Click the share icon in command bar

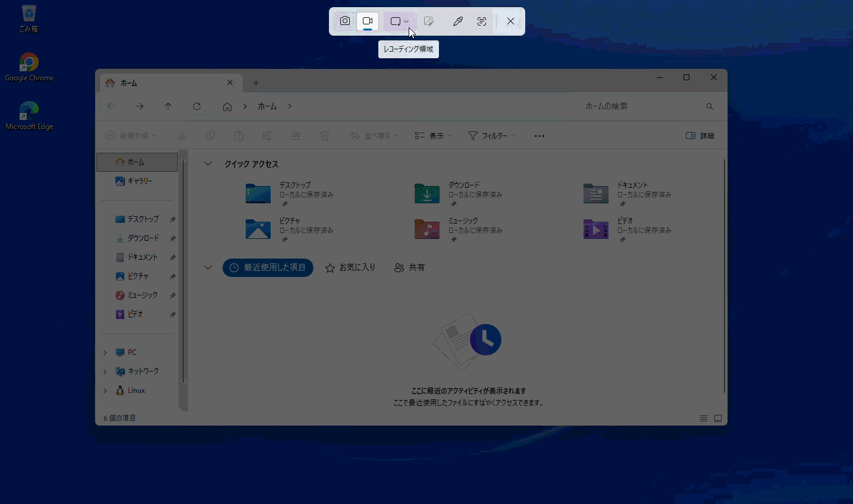pos(296,136)
